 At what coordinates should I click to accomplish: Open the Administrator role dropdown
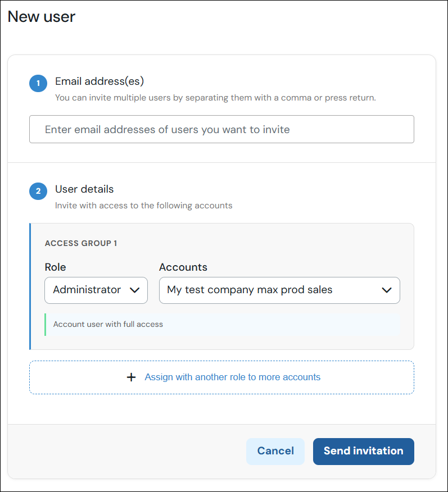point(96,290)
